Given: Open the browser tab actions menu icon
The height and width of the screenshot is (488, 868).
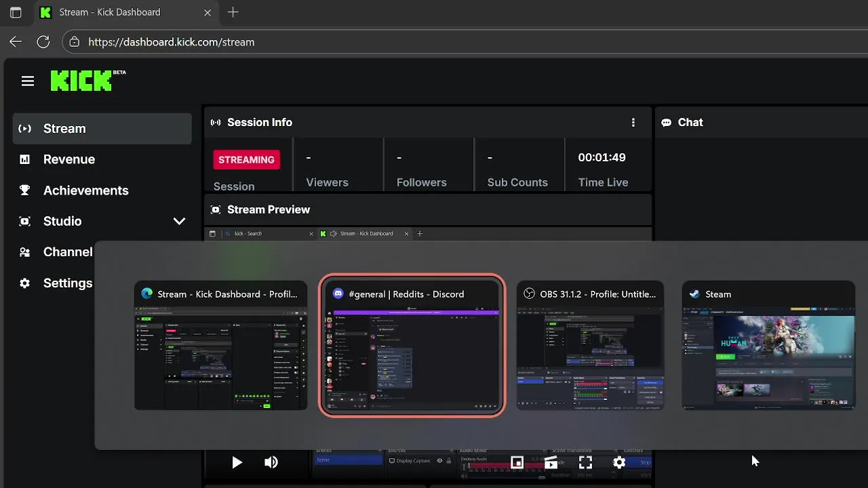Looking at the screenshot, I should 16,12.
